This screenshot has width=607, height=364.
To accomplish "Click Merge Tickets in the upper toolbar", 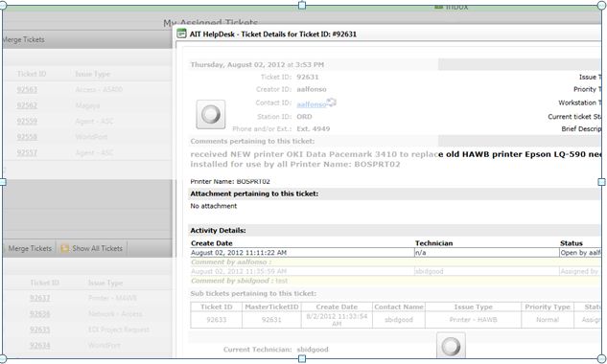I will 24,39.
